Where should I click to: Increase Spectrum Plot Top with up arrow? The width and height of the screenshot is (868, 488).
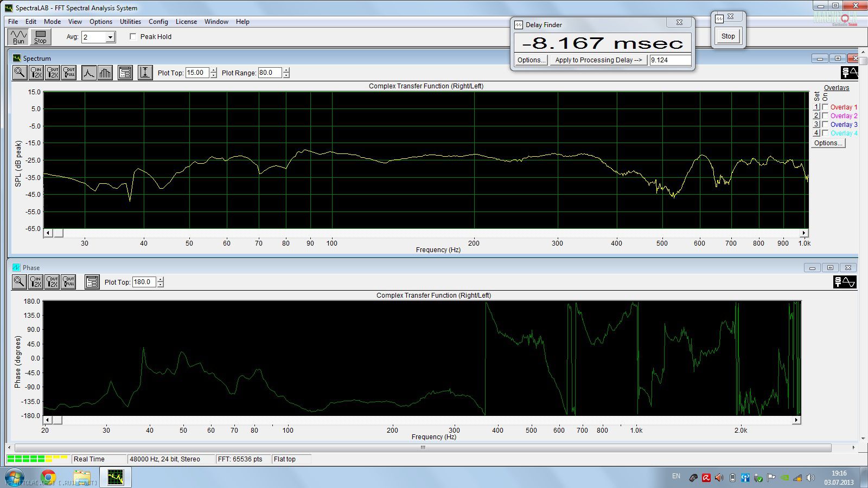pos(213,70)
